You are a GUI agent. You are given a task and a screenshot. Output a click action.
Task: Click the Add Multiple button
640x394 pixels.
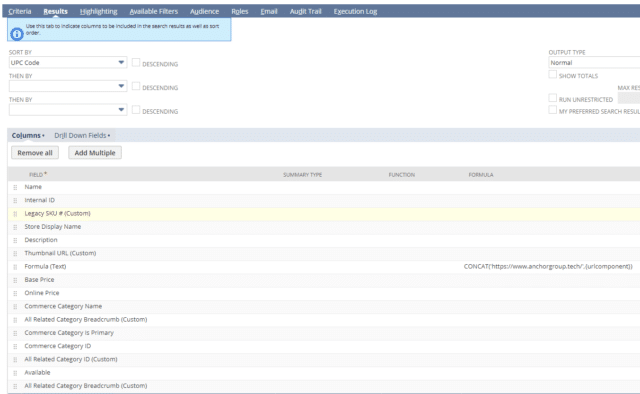[x=95, y=153]
